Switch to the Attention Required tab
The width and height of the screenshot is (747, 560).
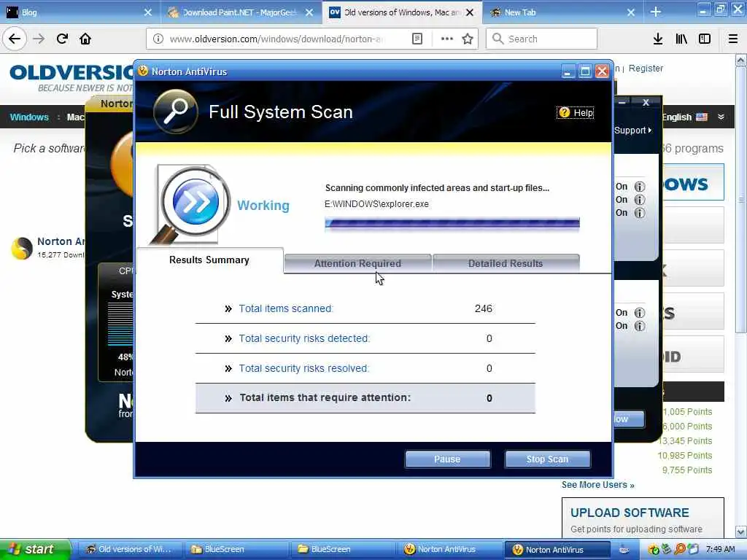tap(357, 263)
